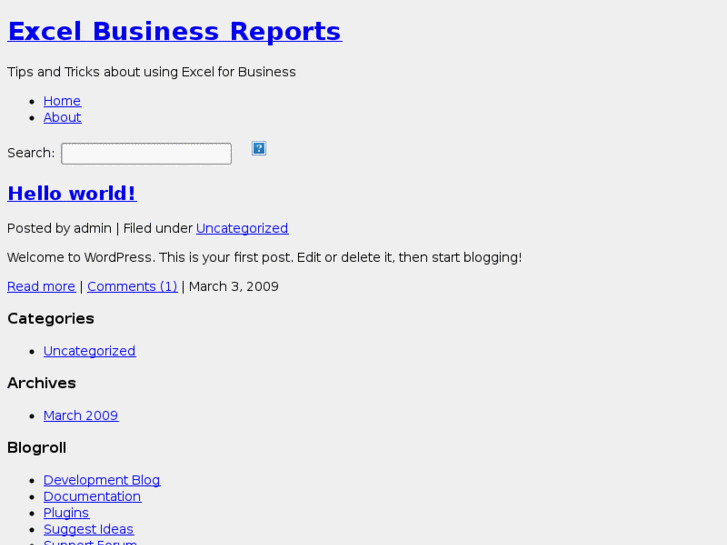
Task: Visit the Development Blog blogroll link
Action: click(x=102, y=480)
